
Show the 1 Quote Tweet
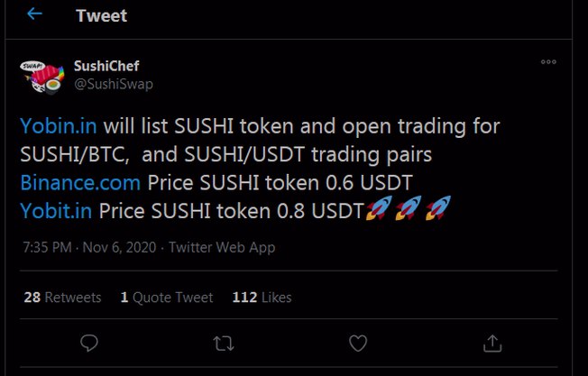pos(167,297)
